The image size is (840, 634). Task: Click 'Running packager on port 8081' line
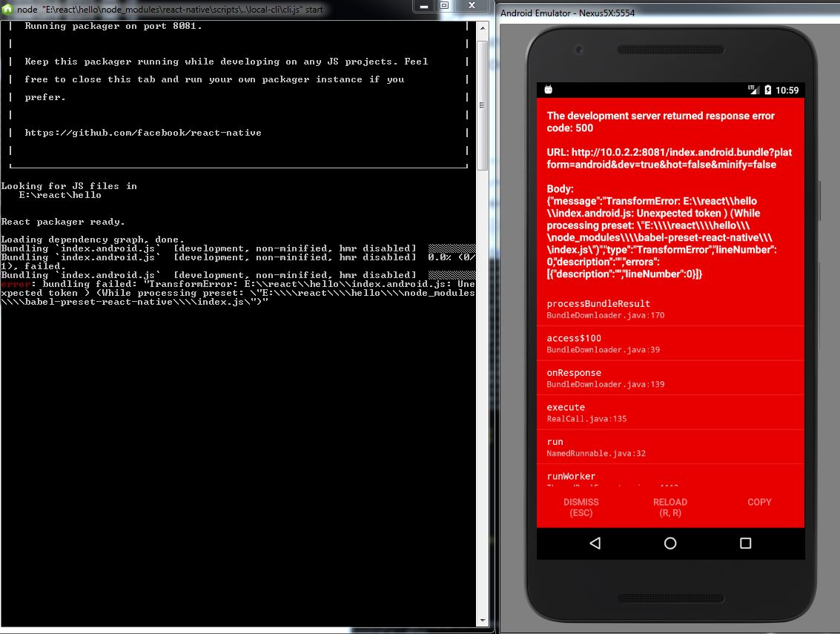coord(113,26)
